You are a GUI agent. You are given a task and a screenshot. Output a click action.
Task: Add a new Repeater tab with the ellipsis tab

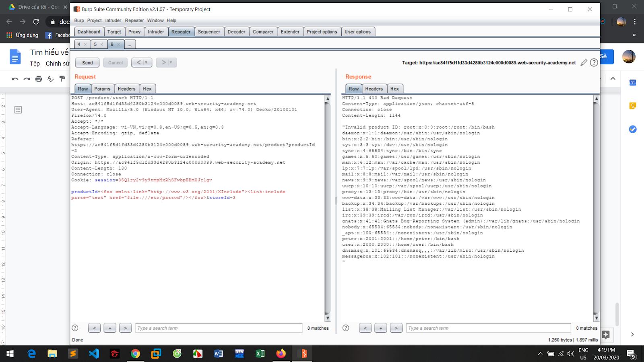(x=130, y=44)
